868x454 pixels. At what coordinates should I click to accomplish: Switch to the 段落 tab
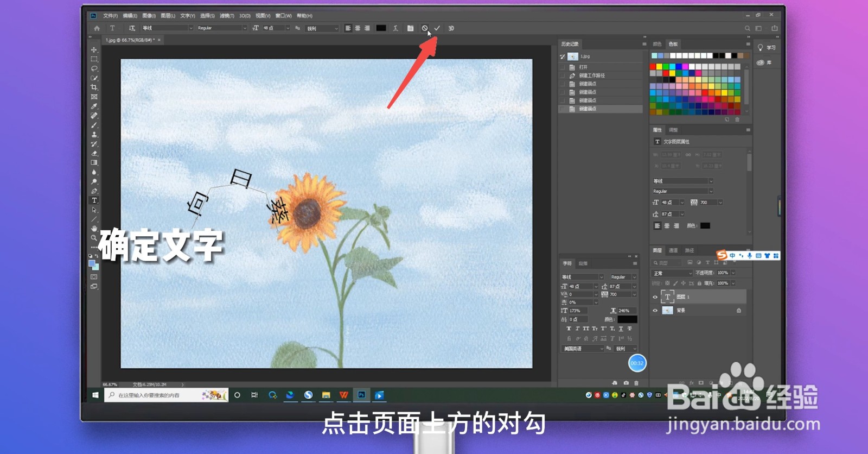583,263
